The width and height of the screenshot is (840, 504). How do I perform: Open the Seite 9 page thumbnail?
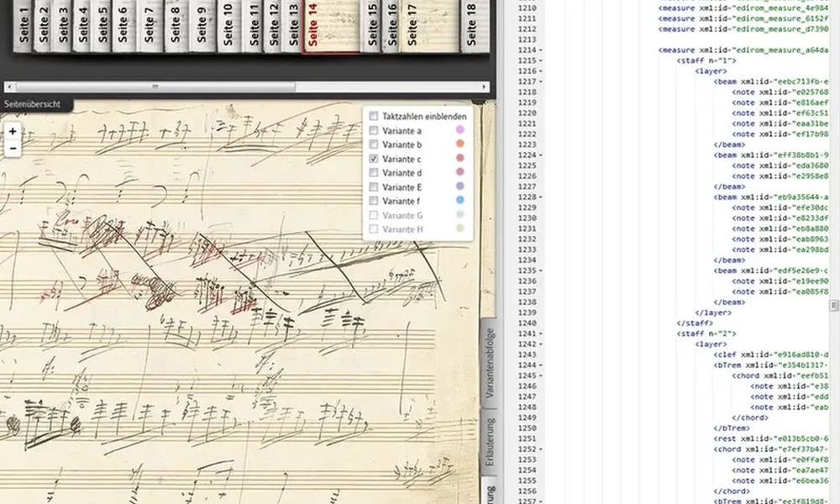[x=202, y=26]
